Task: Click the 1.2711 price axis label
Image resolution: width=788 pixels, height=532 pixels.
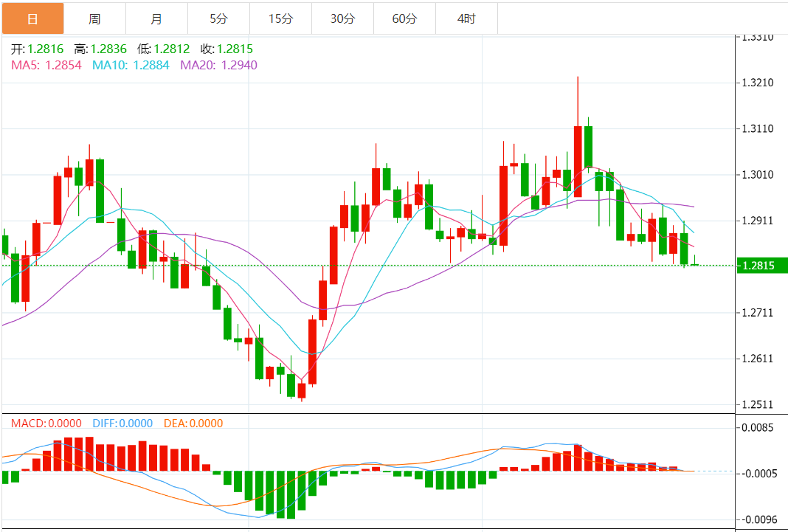Action: (757, 313)
